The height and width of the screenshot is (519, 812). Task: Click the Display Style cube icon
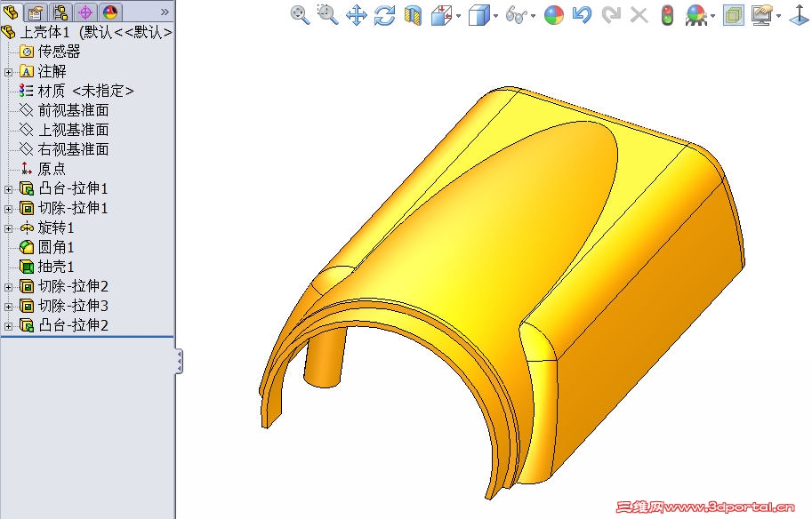pos(478,15)
